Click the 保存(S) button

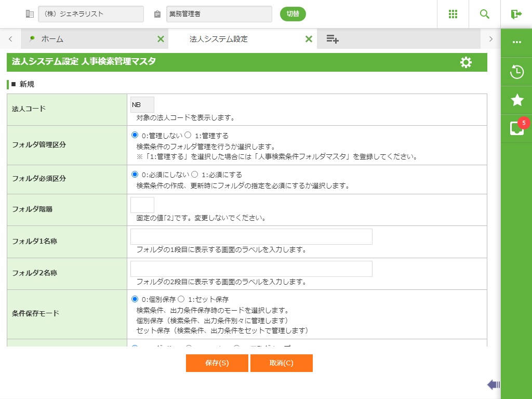point(217,363)
